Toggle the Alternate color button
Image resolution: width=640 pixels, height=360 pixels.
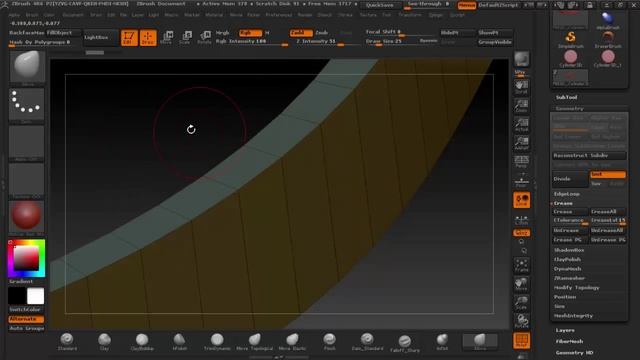pos(26,319)
